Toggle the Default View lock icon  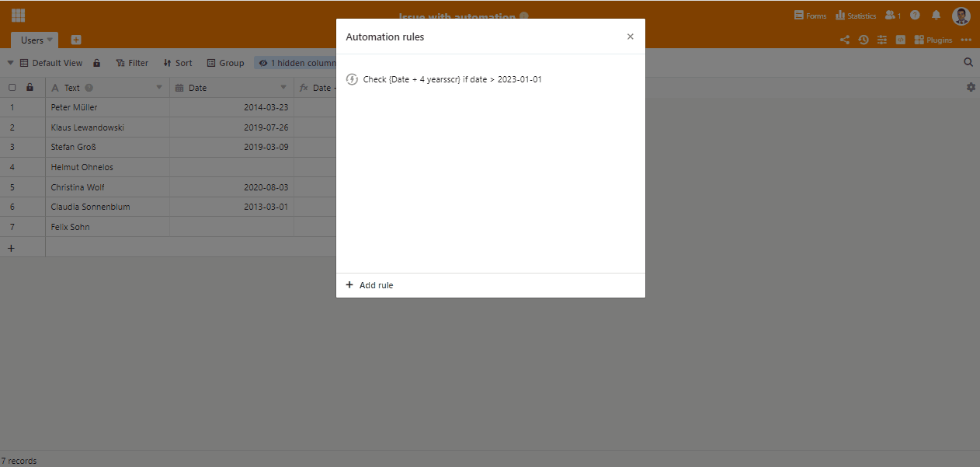tap(97, 63)
